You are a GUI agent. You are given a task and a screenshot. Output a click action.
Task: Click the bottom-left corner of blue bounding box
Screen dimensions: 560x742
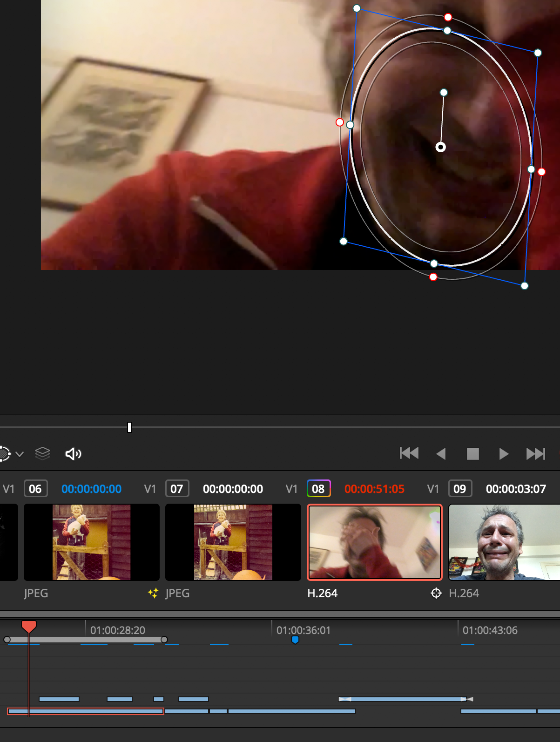[x=344, y=241]
